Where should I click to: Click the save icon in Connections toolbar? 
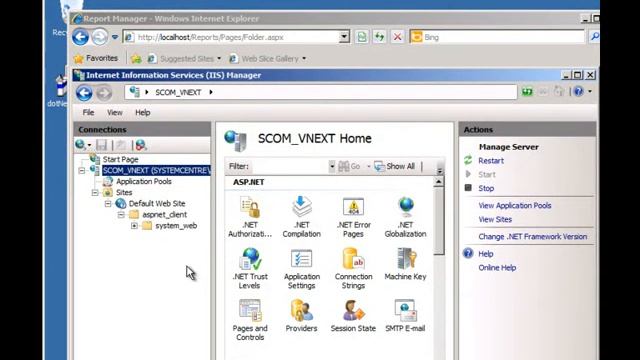(102, 145)
